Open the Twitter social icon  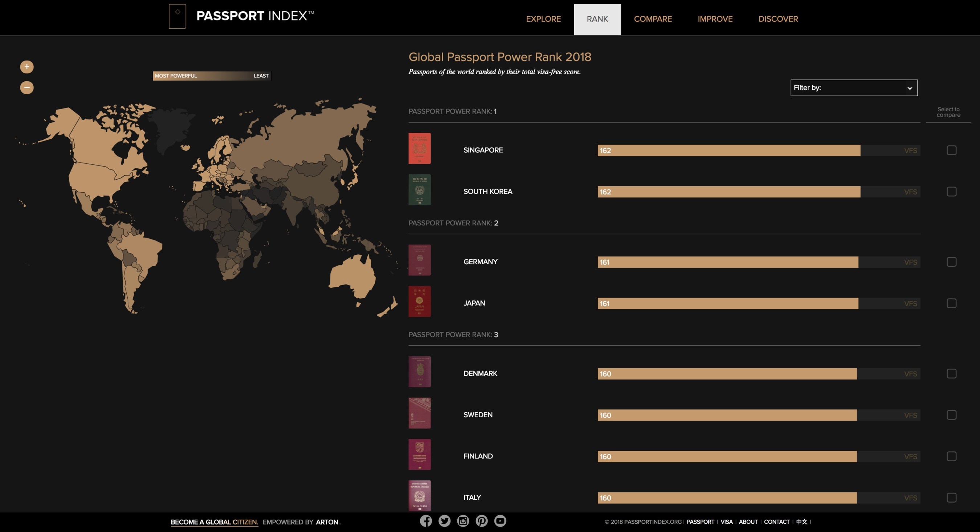(x=444, y=521)
